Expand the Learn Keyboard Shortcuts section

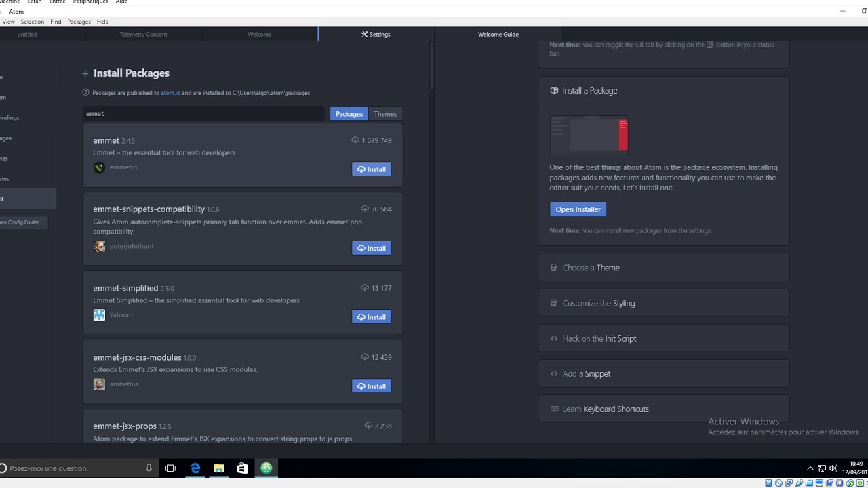664,409
